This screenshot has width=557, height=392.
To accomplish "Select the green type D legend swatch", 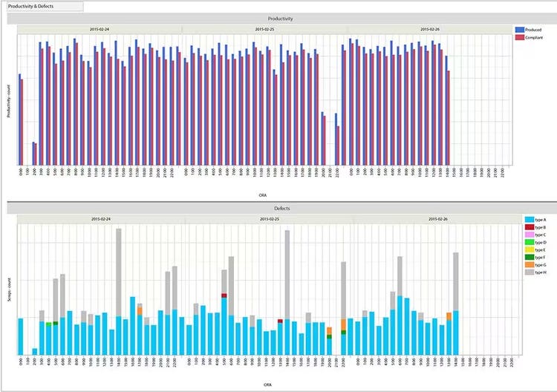I will pos(530,242).
